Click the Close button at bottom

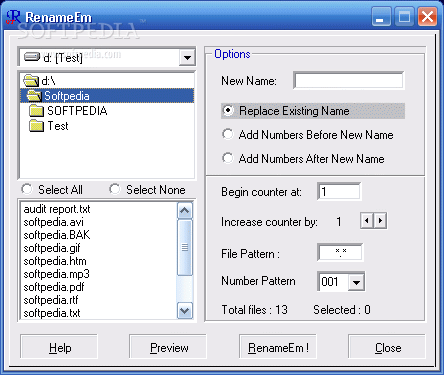tap(387, 347)
